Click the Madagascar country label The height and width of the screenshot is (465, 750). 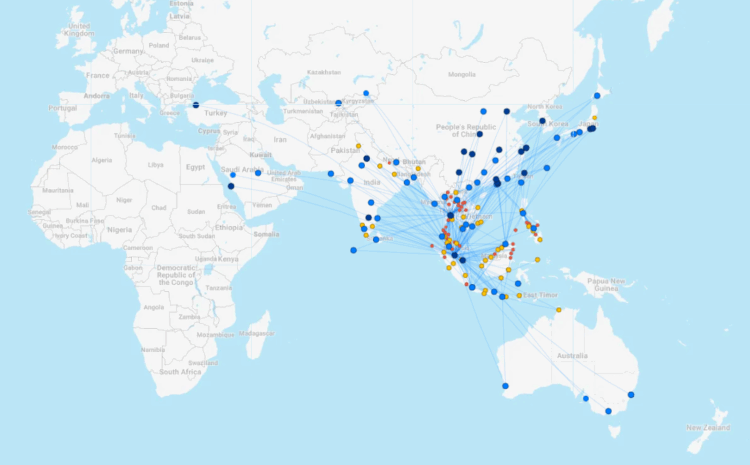coord(256,333)
